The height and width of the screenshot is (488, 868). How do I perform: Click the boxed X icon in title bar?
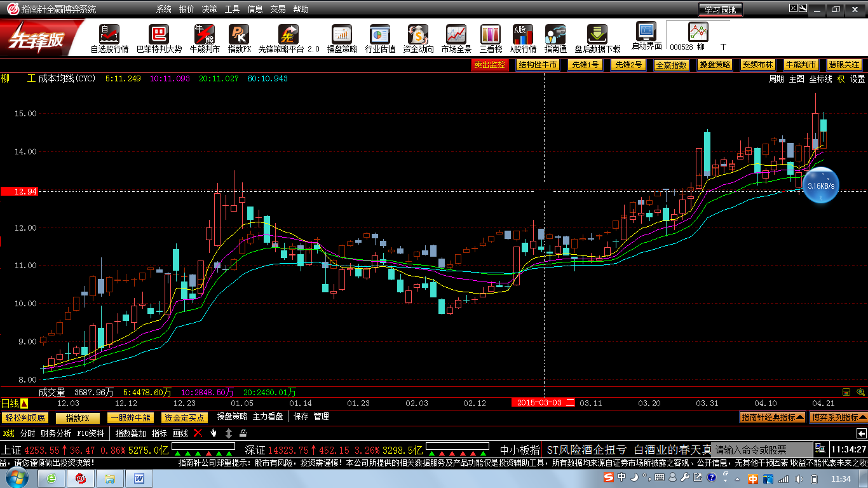pyautogui.click(x=792, y=8)
